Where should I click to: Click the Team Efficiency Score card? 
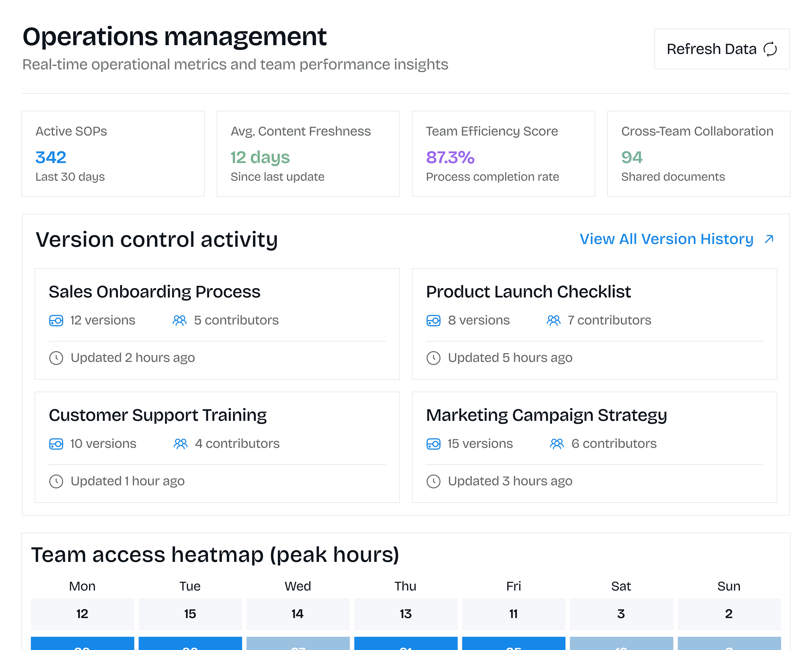(x=503, y=154)
